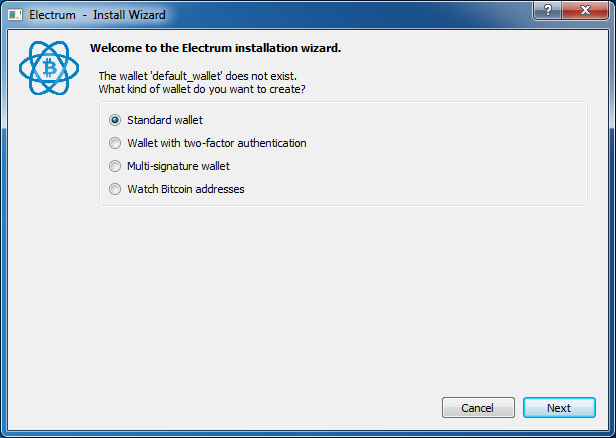Screen dimensions: 616x438
Task: Click the 'Multi-signature wallet' label text
Action: [178, 166]
